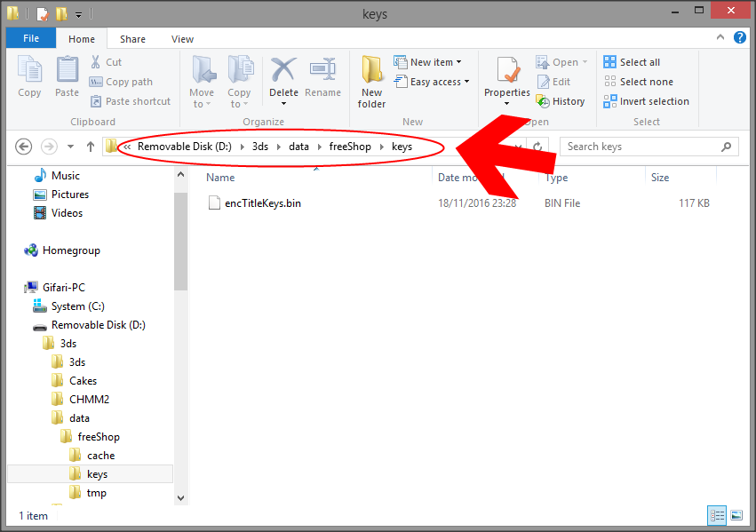Switch to the Share tab
Screen dimensions: 756x532
pos(132,39)
